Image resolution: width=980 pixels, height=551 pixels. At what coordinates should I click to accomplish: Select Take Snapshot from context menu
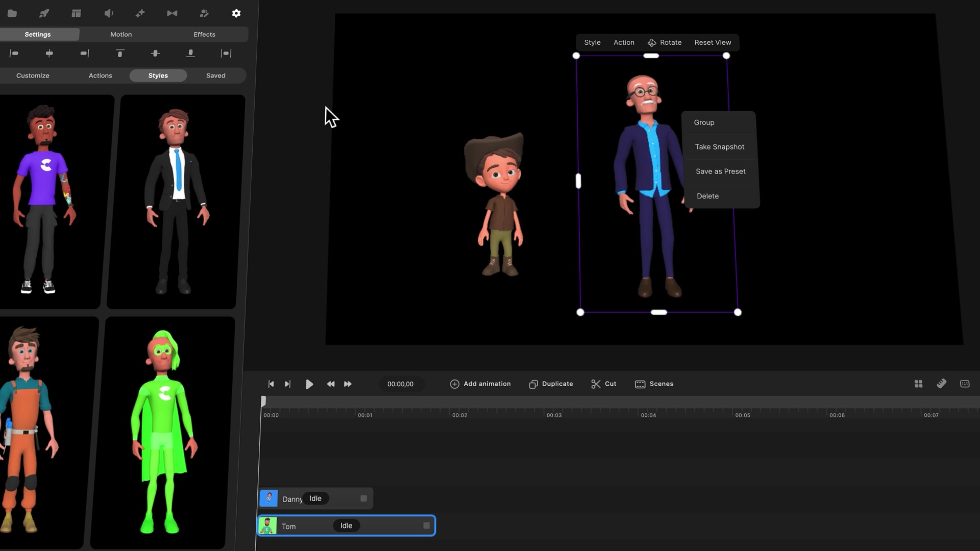point(719,147)
